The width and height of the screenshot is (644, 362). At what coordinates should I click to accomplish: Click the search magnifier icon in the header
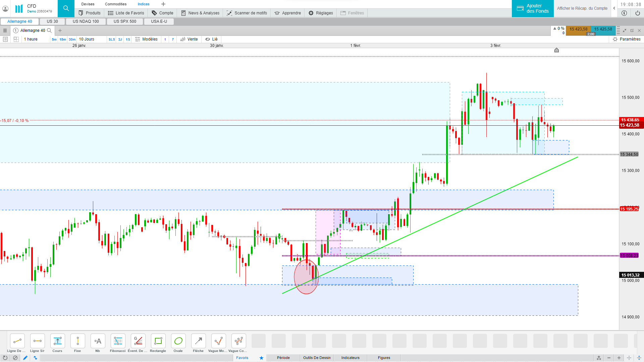pos(66,8)
